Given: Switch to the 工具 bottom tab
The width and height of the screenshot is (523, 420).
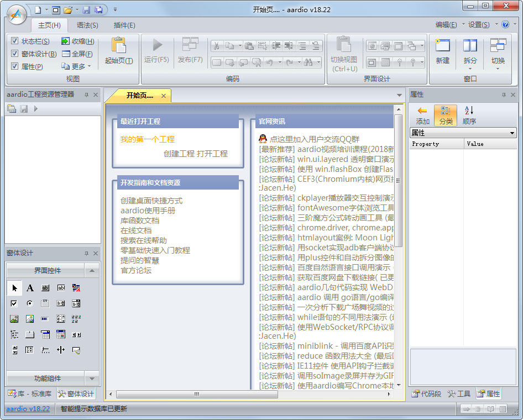Looking at the screenshot, I should 459,394.
